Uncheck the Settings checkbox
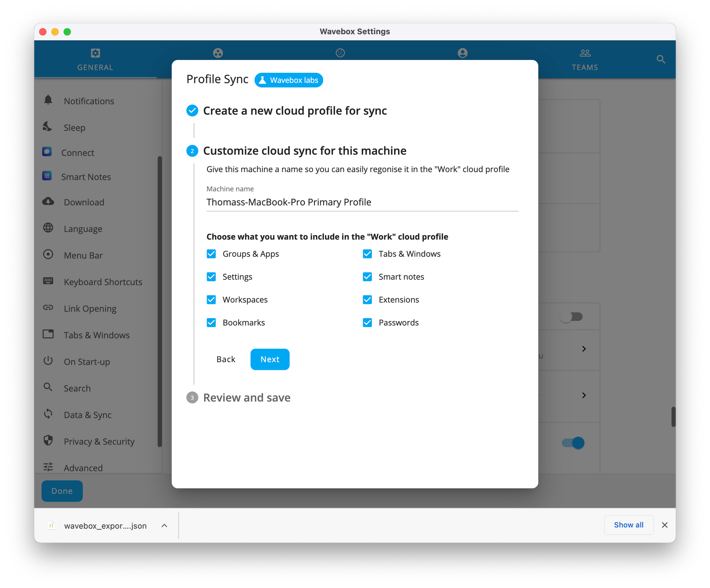This screenshot has height=588, width=710. (211, 277)
